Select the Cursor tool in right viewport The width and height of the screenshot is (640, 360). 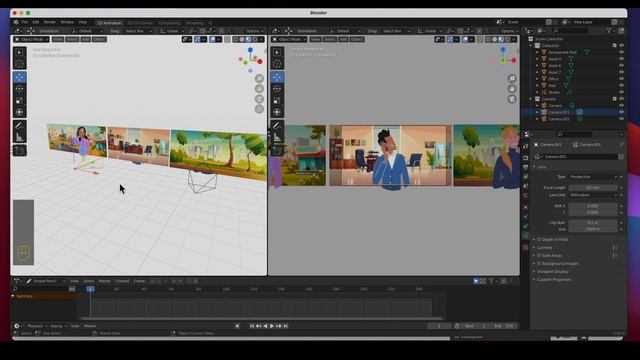click(277, 63)
